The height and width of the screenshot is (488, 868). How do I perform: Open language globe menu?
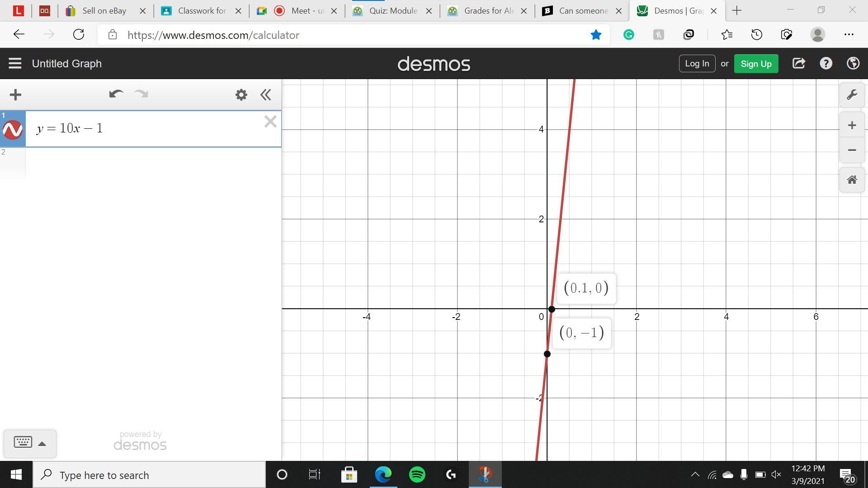pos(853,64)
